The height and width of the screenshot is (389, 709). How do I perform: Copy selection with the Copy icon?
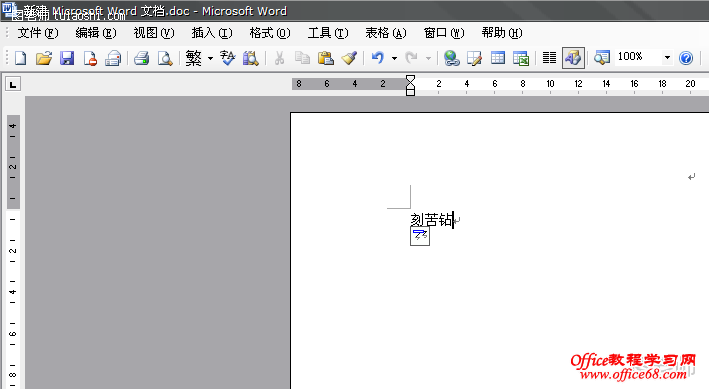pos(302,58)
